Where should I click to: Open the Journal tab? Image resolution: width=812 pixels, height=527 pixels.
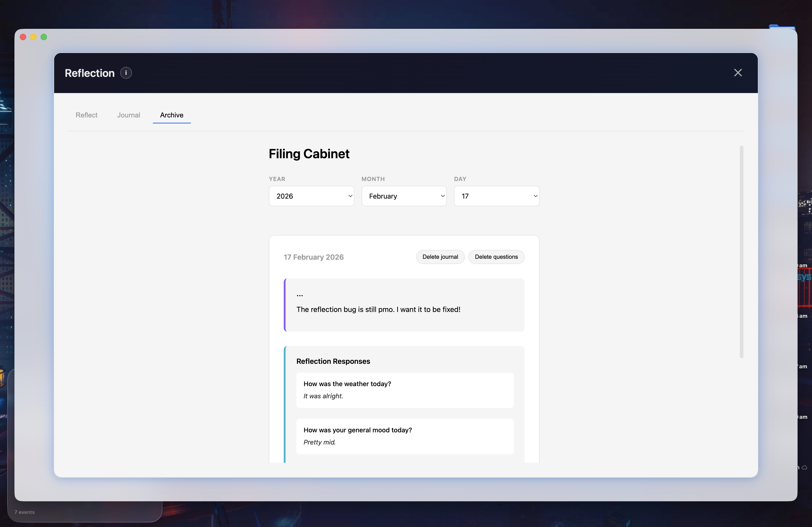[x=129, y=115]
